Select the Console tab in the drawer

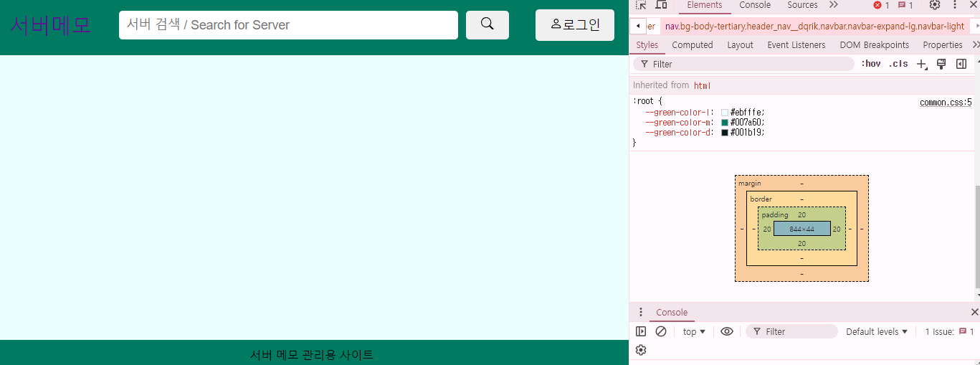pyautogui.click(x=672, y=312)
